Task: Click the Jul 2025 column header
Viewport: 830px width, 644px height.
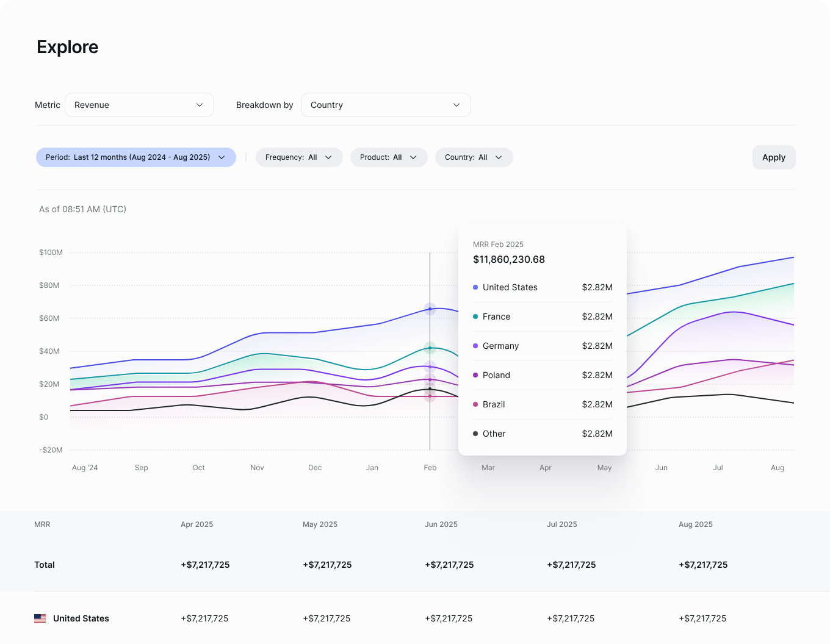Action: point(562,524)
